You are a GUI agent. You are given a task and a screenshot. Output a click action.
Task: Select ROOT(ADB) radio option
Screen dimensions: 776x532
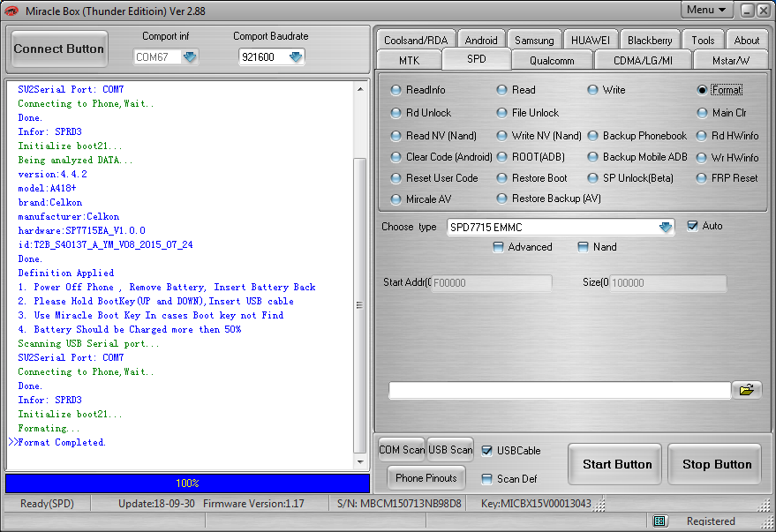tap(531, 157)
